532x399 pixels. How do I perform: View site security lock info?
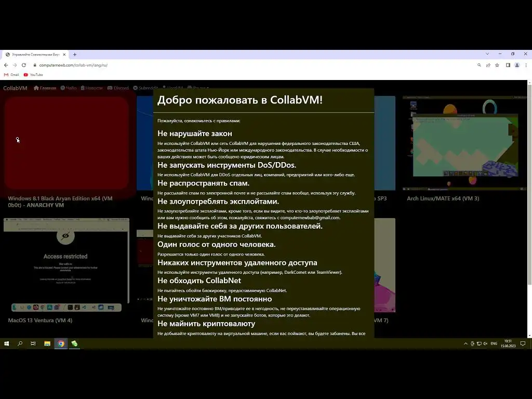coord(35,65)
